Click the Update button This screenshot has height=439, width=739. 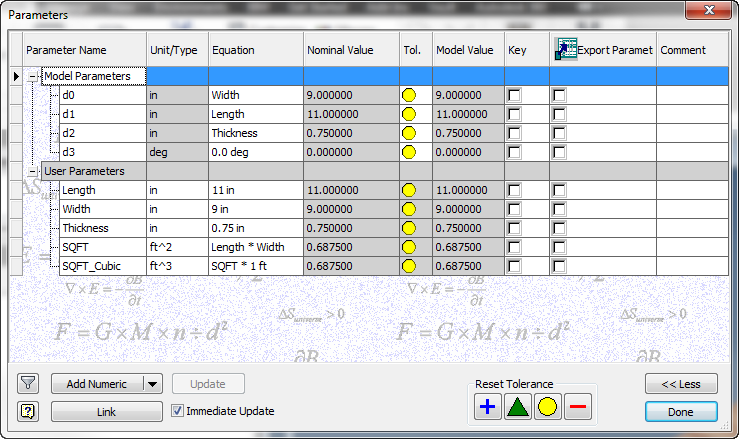point(208,384)
